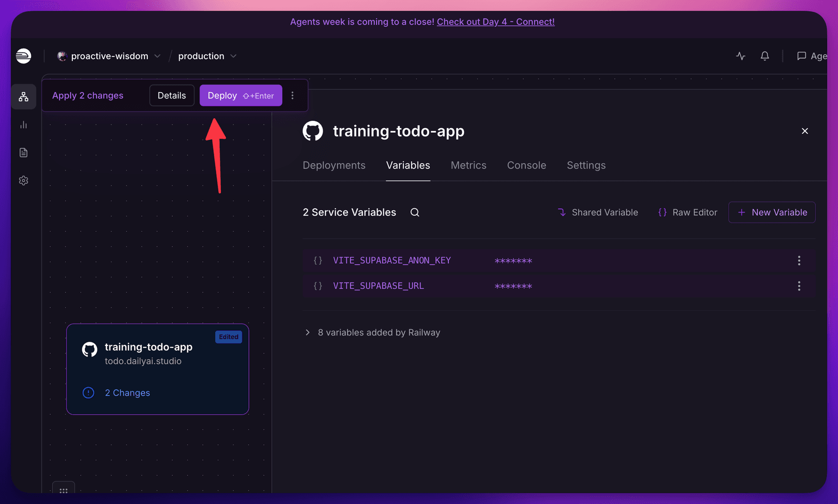Click the Deploy button
Screen dimensions: 838x504
(x=241, y=95)
